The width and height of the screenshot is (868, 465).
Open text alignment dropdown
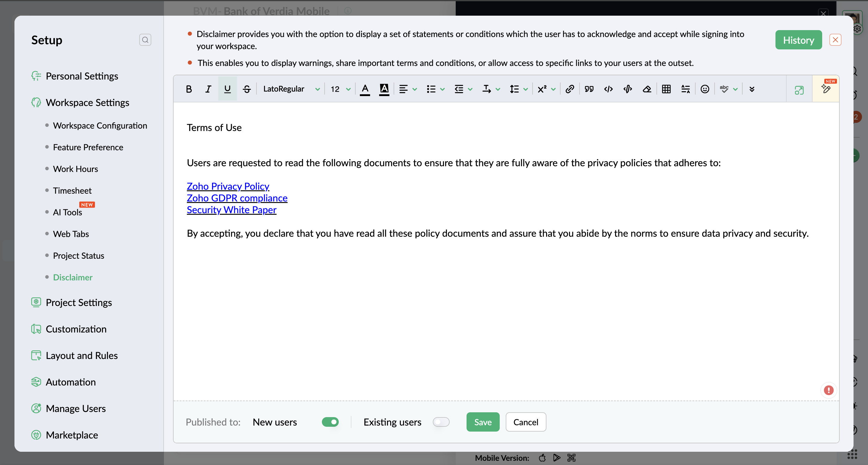click(x=408, y=89)
